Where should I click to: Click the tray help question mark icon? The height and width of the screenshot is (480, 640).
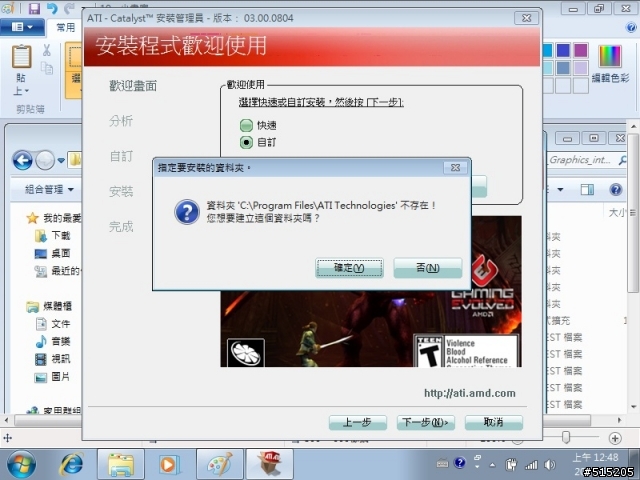click(460, 462)
